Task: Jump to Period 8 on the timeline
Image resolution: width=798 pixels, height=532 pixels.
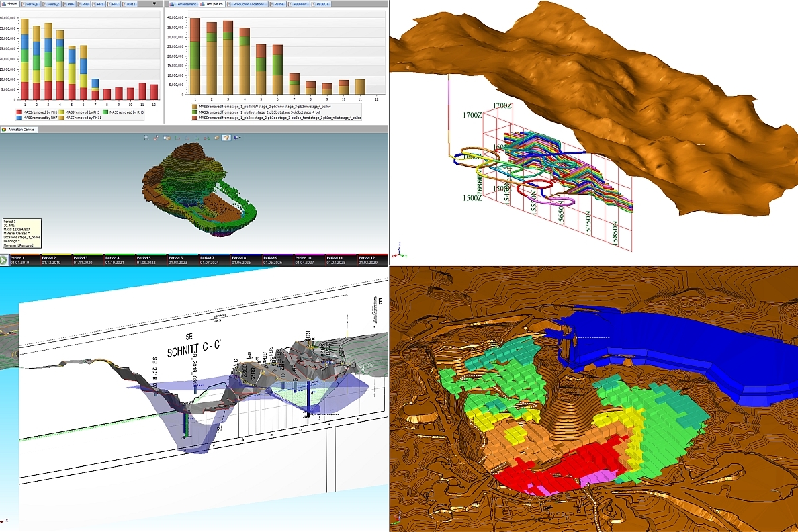Action: click(247, 260)
